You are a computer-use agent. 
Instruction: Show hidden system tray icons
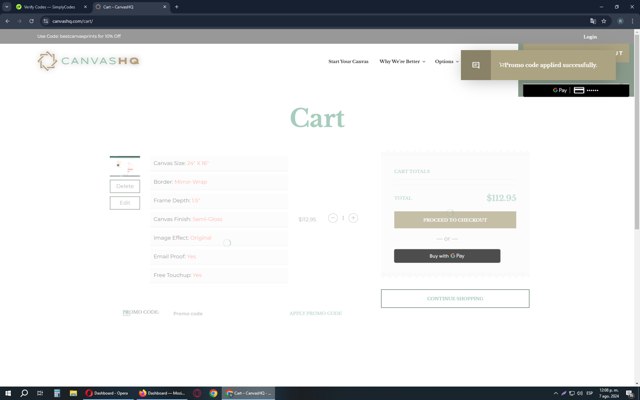pos(556,393)
